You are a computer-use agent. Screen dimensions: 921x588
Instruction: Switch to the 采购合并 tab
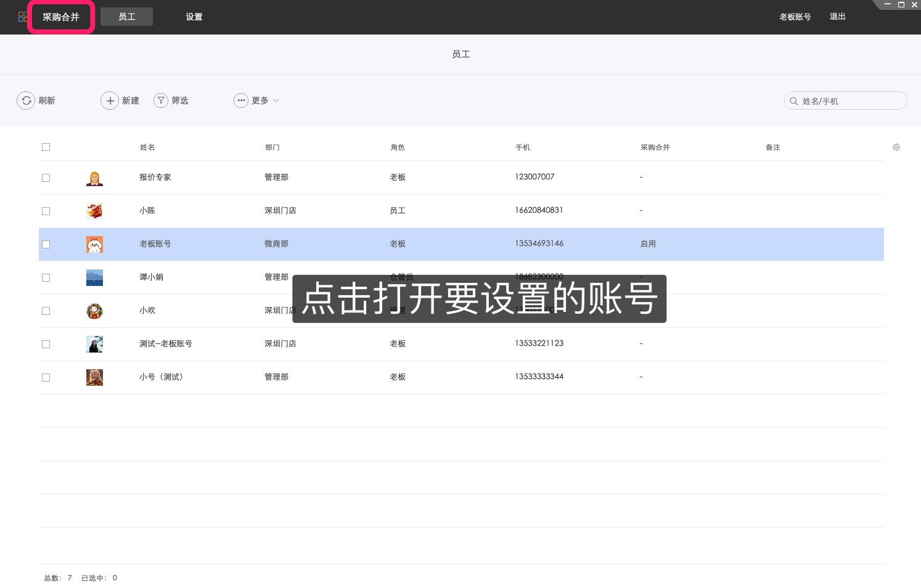[61, 17]
